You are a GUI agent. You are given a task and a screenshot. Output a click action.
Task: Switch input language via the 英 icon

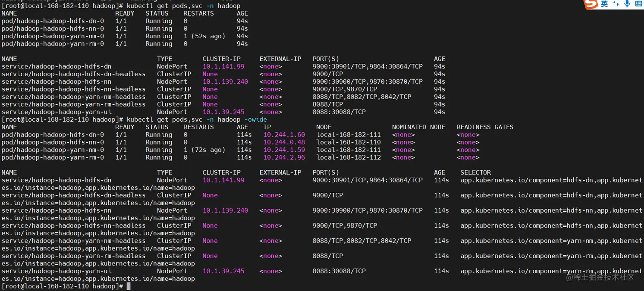(x=604, y=4)
